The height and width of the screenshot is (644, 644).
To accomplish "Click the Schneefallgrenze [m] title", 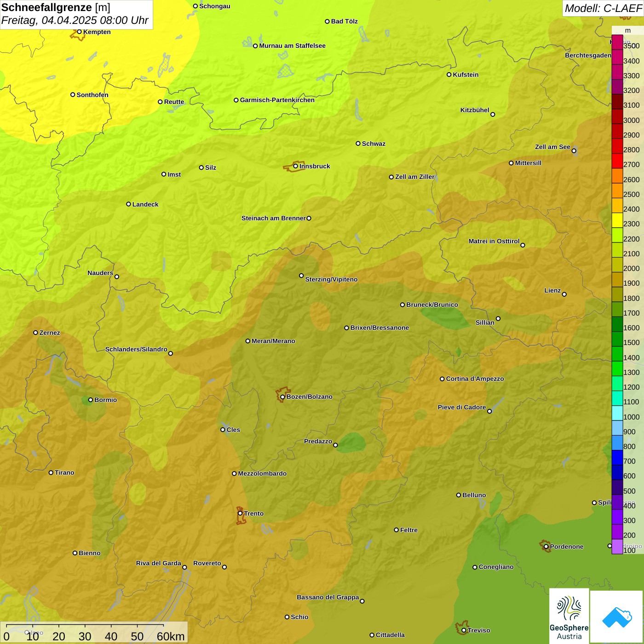I will (56, 7).
